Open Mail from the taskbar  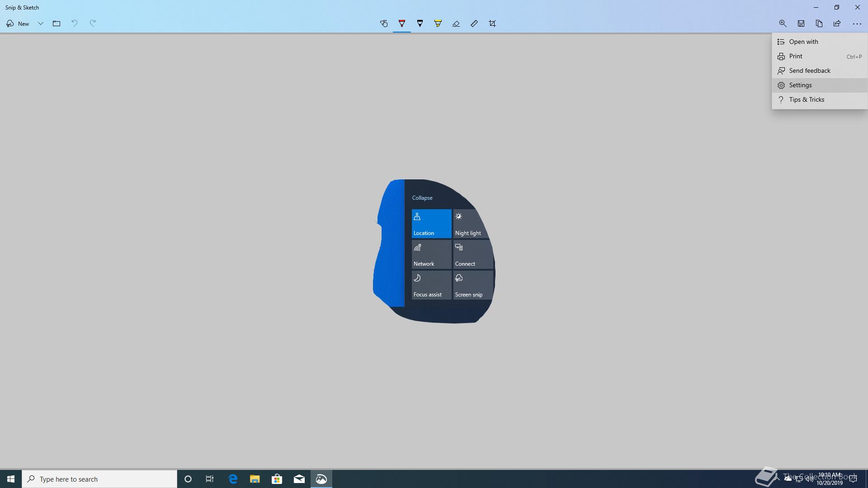point(299,479)
